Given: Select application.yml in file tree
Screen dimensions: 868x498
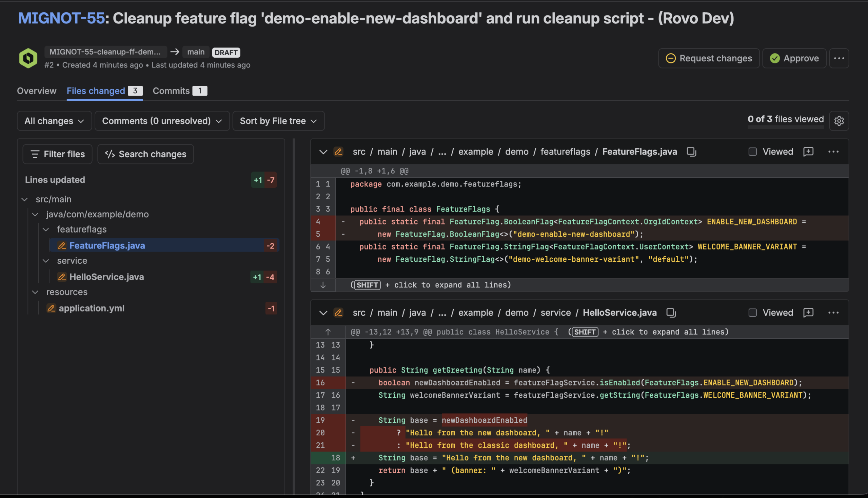Looking at the screenshot, I should [x=91, y=308].
